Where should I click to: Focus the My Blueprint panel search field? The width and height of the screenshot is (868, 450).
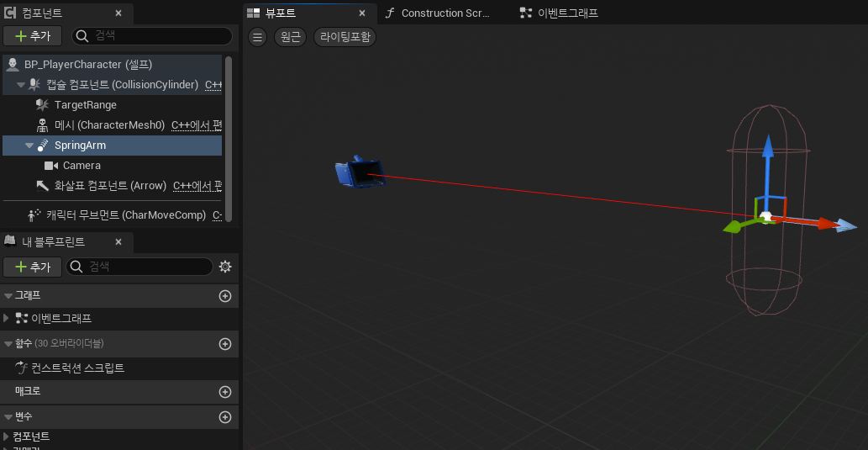coord(139,267)
